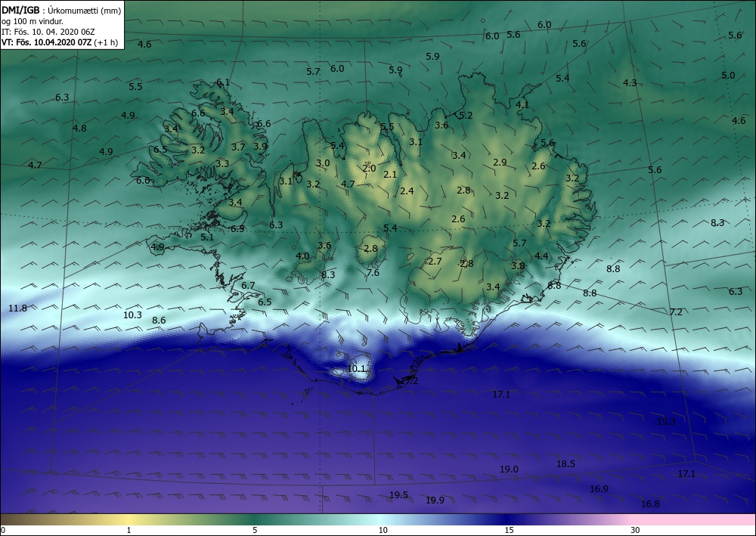Click the 10.1 value on the south coast
Viewport: 756px width, 536px height.
356,369
